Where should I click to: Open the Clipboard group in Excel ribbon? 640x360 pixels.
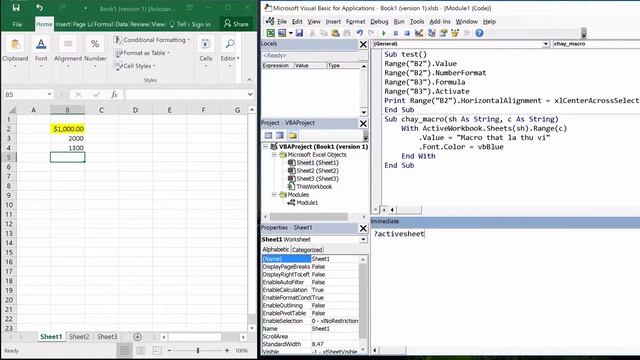15,51
